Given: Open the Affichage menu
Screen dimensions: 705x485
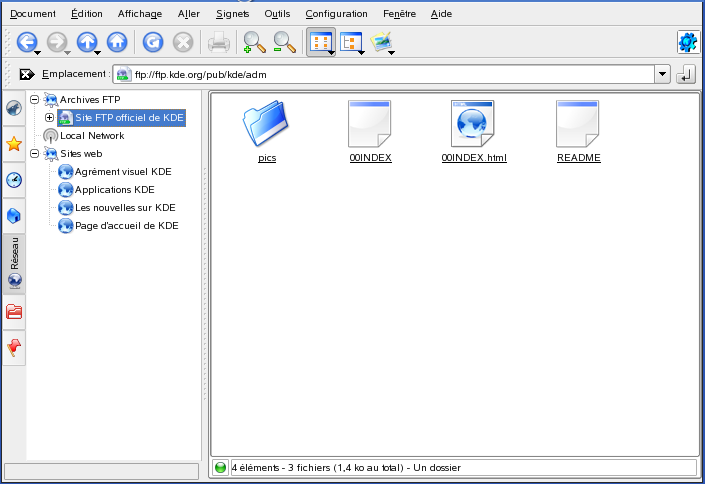Looking at the screenshot, I should pos(140,14).
